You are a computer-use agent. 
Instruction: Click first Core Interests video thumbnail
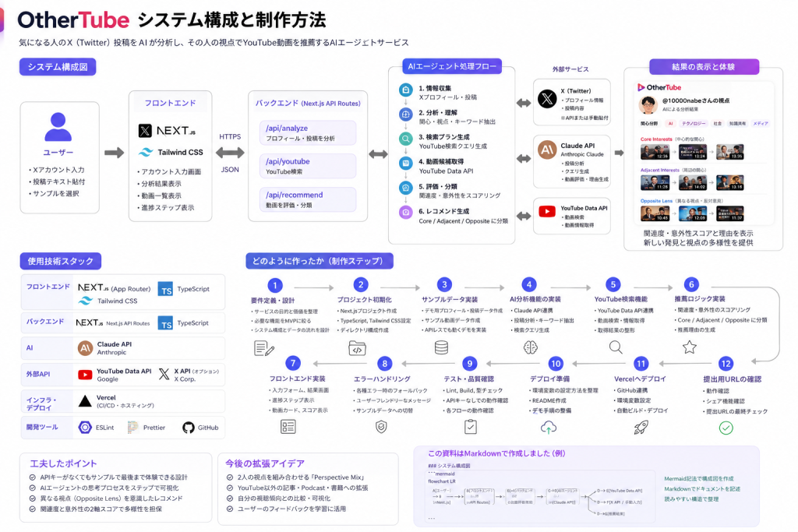(655, 152)
